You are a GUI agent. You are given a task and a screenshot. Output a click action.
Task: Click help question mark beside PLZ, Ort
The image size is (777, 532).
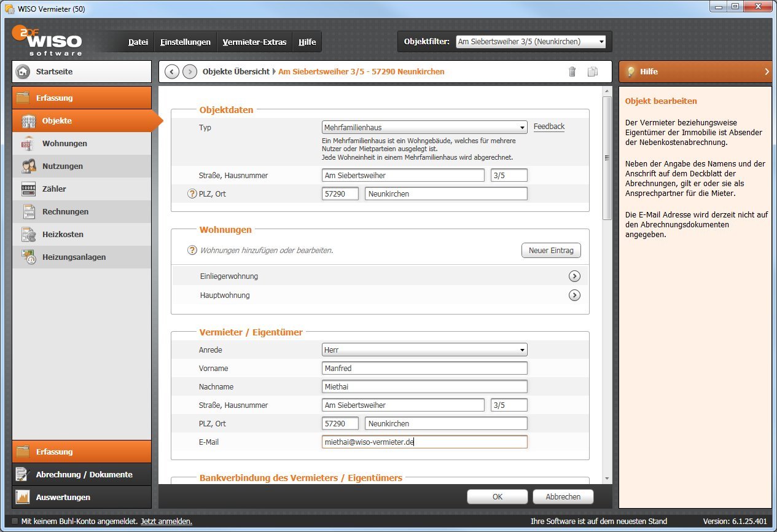192,194
